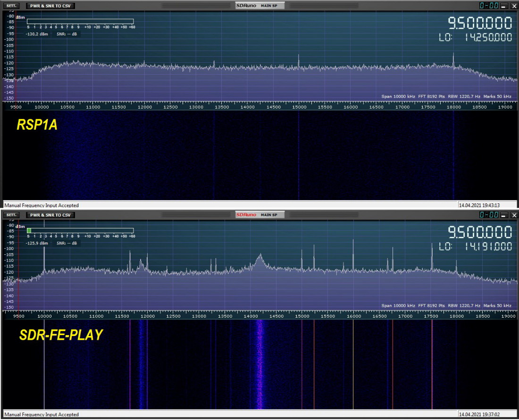Viewport: 519px width, 420px height.
Task: Click the broad hump near 14200 in lower spectrum
Action: [260, 261]
